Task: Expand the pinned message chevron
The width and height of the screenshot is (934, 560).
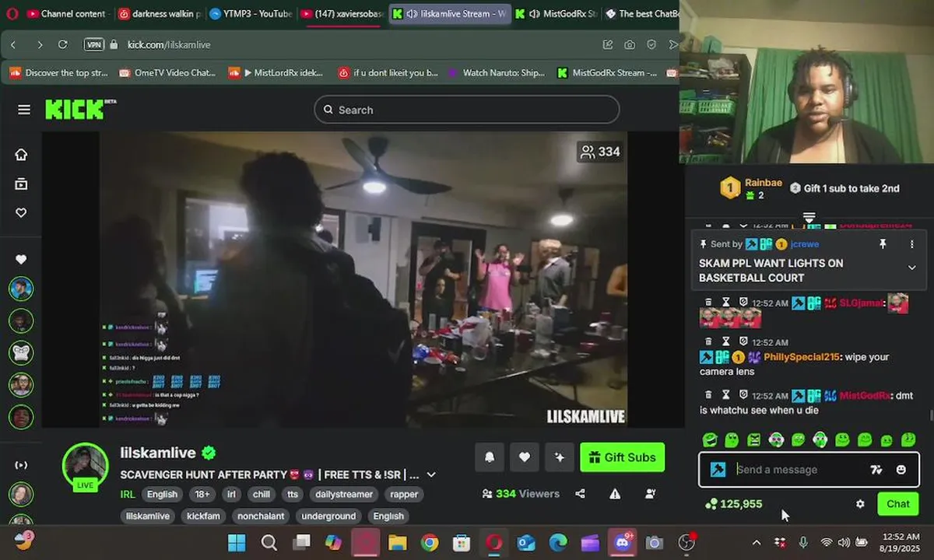Action: click(912, 268)
